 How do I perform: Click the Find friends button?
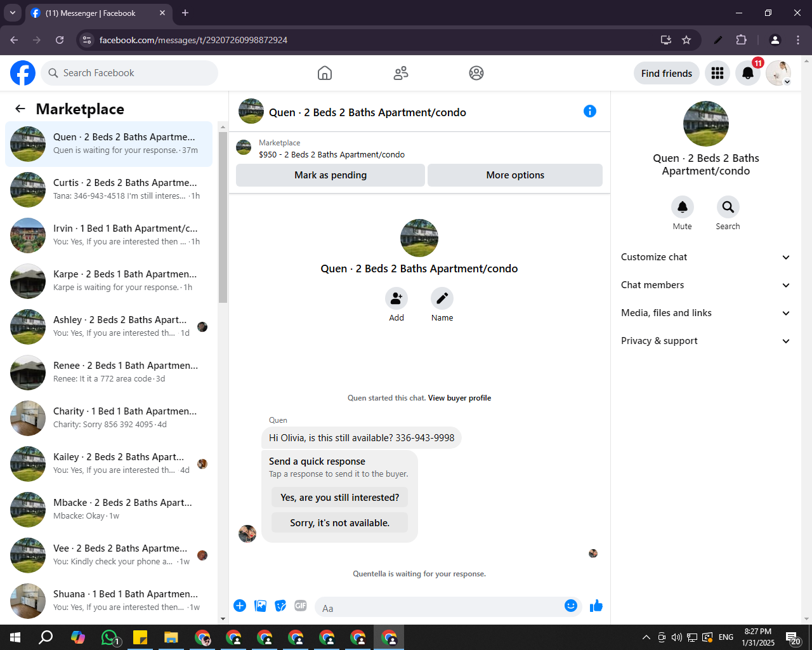pyautogui.click(x=667, y=73)
